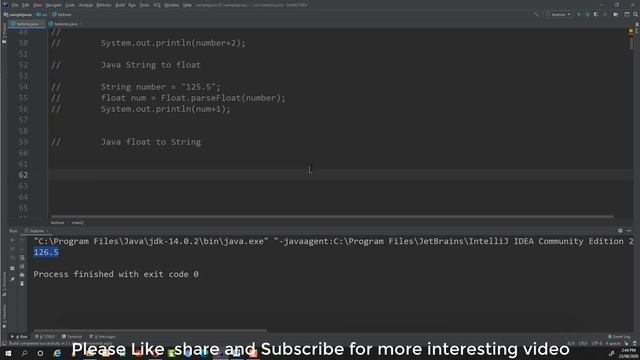The image size is (640, 360).
Task: Click the yellow warnings indicator above scrollbar
Action: point(631,31)
